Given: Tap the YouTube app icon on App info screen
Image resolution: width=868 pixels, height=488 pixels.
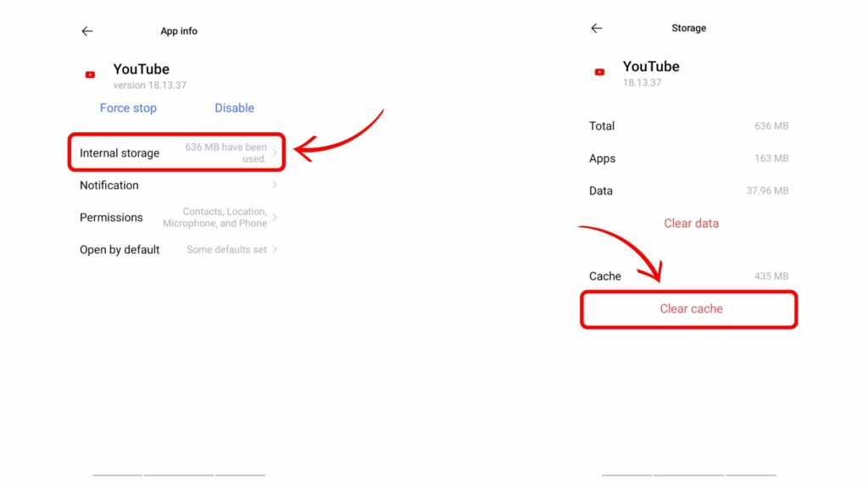Looking at the screenshot, I should pyautogui.click(x=90, y=75).
